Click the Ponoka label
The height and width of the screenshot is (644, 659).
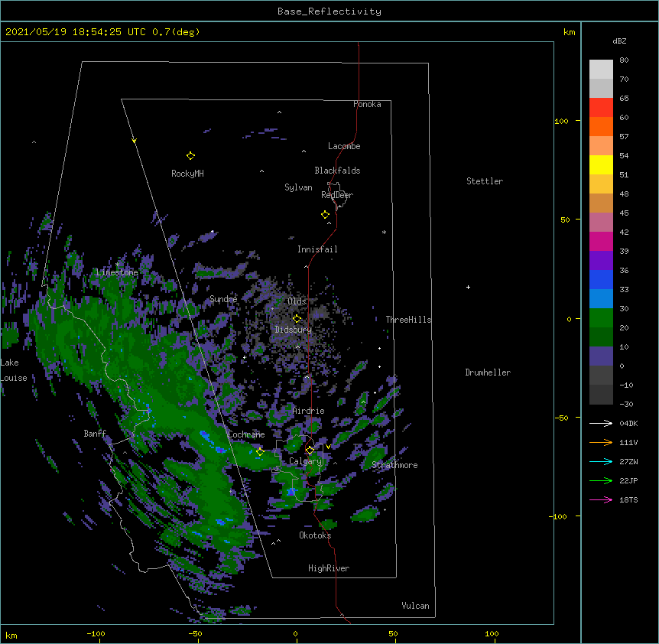point(367,104)
